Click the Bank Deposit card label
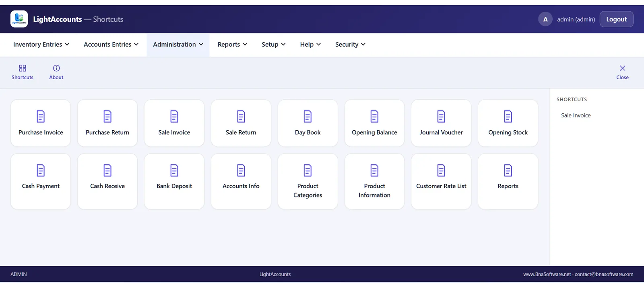 pyautogui.click(x=174, y=186)
